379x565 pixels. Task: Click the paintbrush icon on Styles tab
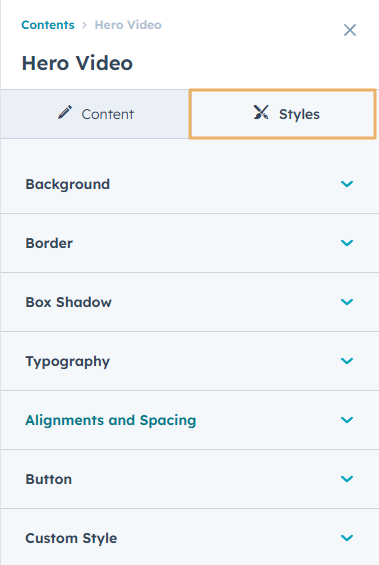tap(261, 112)
